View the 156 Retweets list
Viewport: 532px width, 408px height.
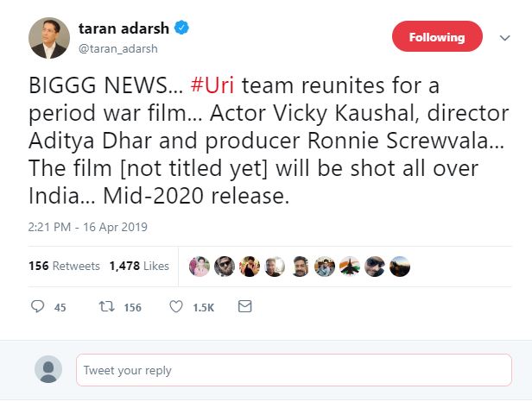[x=64, y=266]
